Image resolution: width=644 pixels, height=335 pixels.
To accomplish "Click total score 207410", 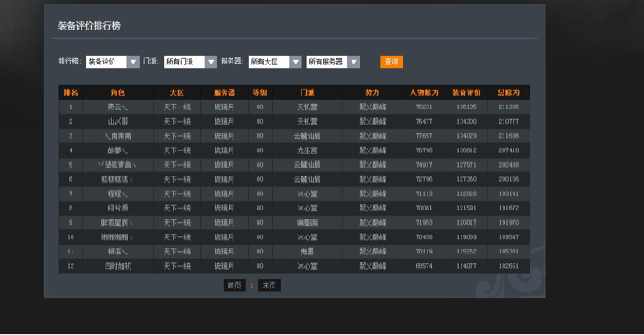I will (508, 150).
